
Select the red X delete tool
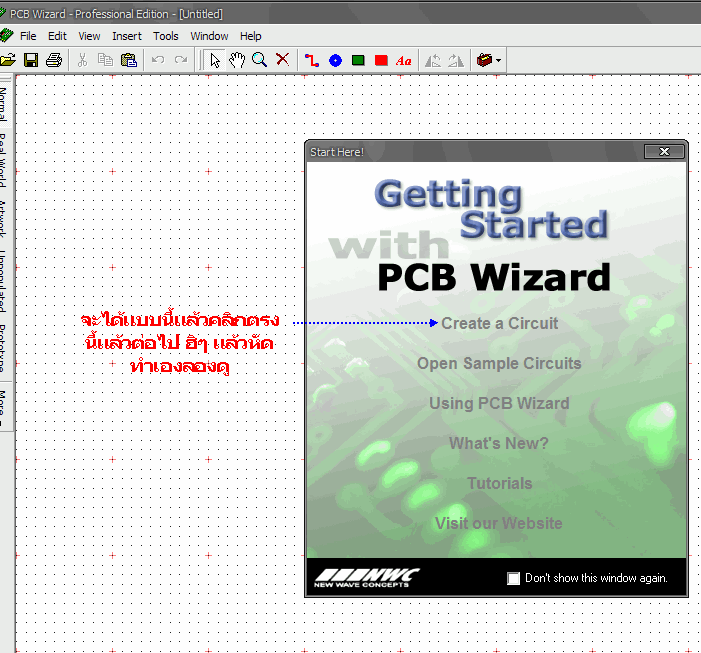pos(283,59)
